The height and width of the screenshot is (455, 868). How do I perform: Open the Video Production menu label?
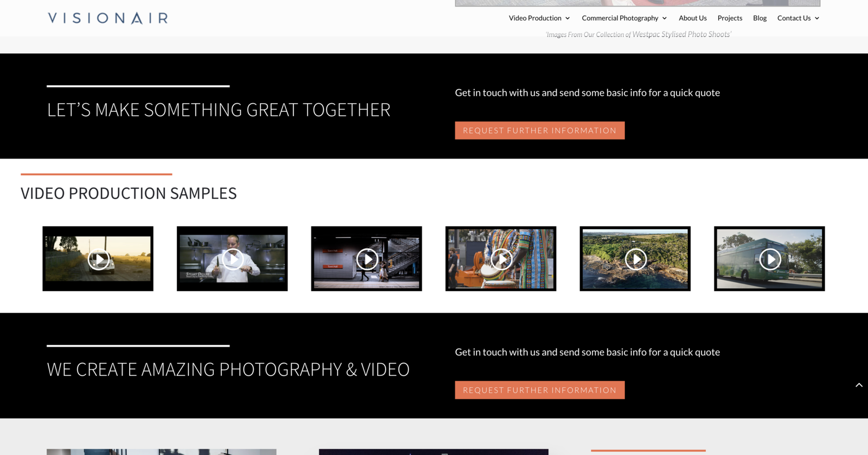point(535,18)
